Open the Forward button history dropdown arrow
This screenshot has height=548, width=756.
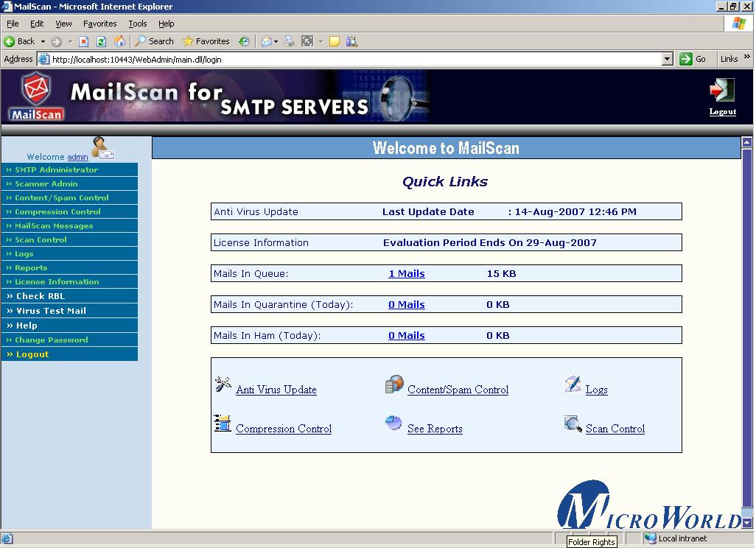pyautogui.click(x=70, y=41)
